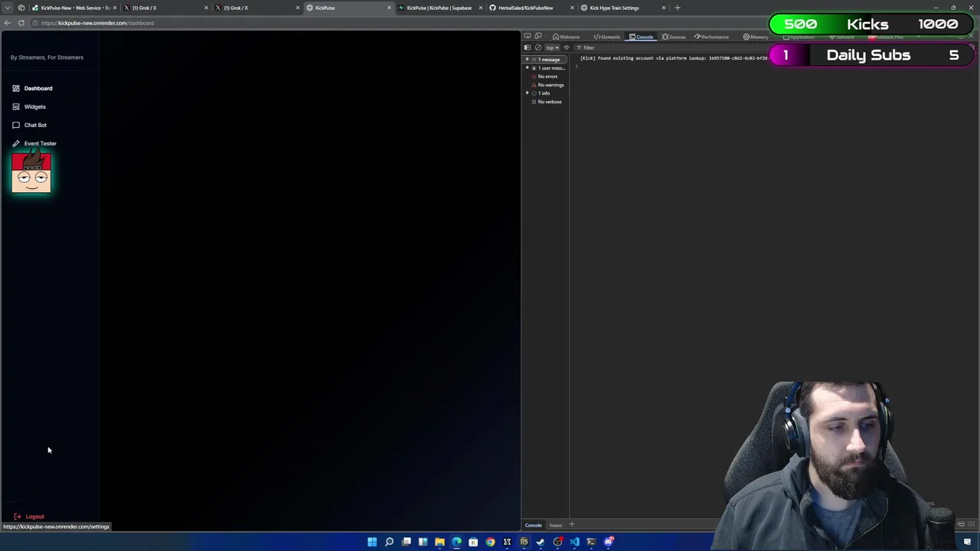
Task: Open a new browser tab
Action: pos(677,8)
